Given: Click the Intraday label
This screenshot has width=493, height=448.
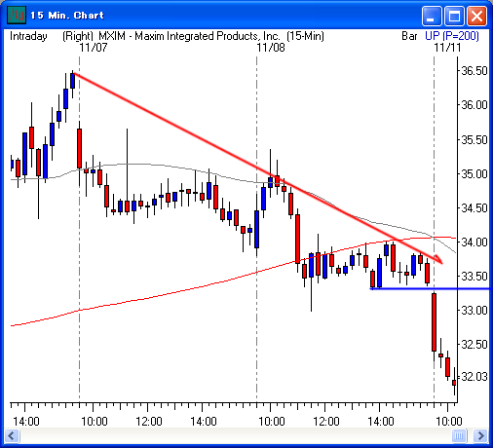Looking at the screenshot, I should pyautogui.click(x=28, y=36).
